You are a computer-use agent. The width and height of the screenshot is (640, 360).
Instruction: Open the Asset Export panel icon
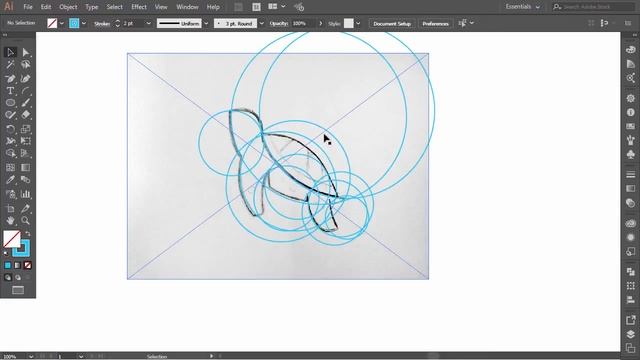(x=631, y=320)
